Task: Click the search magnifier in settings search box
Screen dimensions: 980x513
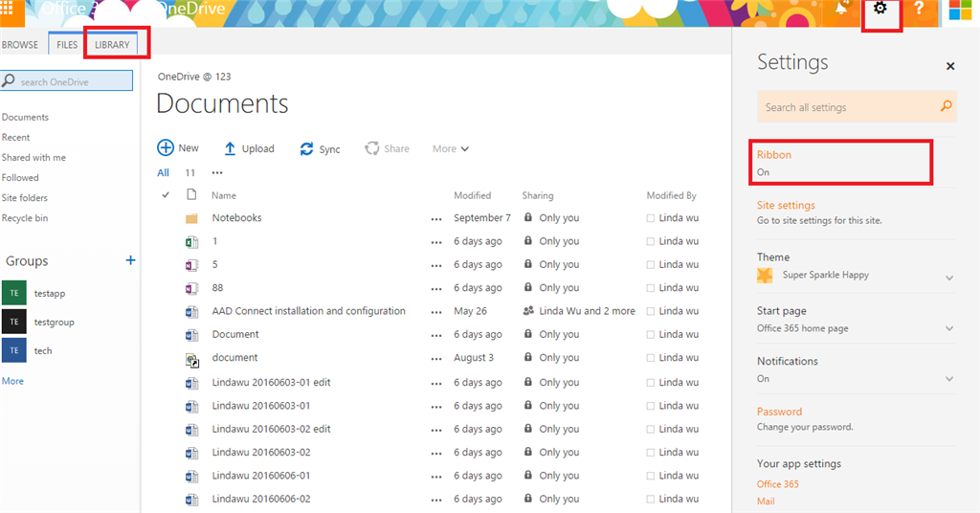Action: (x=947, y=106)
